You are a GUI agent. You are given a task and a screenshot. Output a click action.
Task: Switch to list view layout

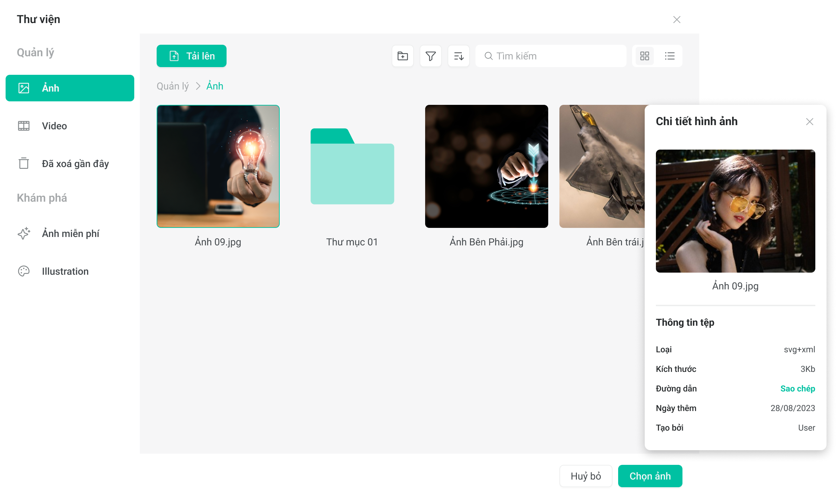(670, 56)
